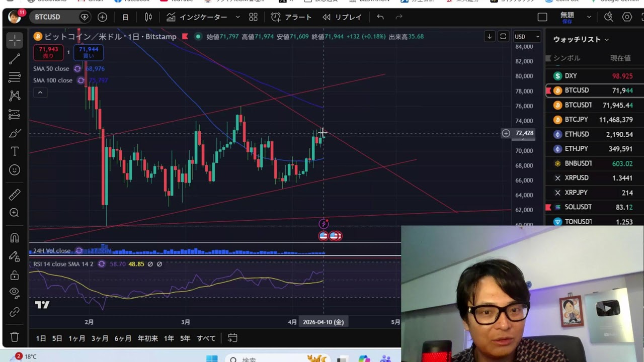Select ETHUSD in the watchlist
The width and height of the screenshot is (644, 362).
click(577, 134)
